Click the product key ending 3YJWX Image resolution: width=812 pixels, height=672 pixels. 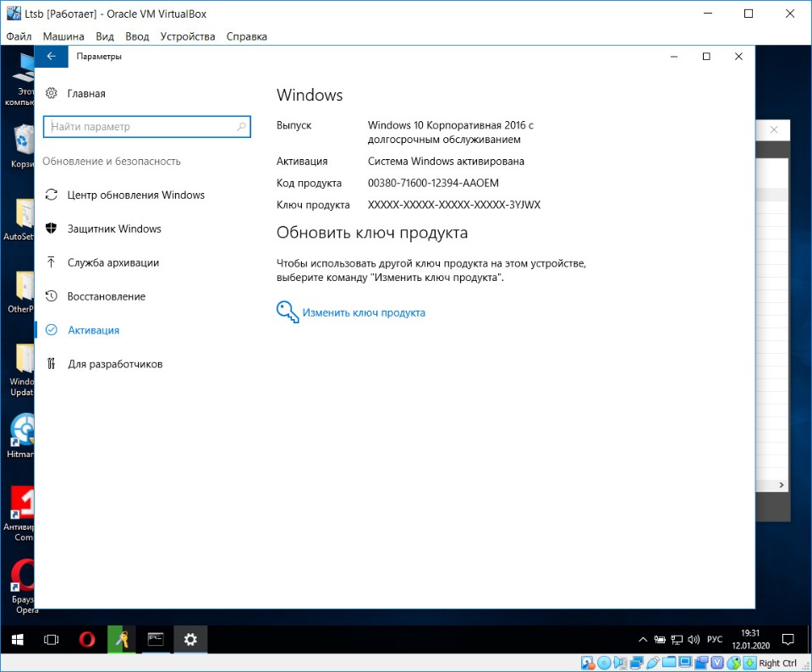pos(453,205)
